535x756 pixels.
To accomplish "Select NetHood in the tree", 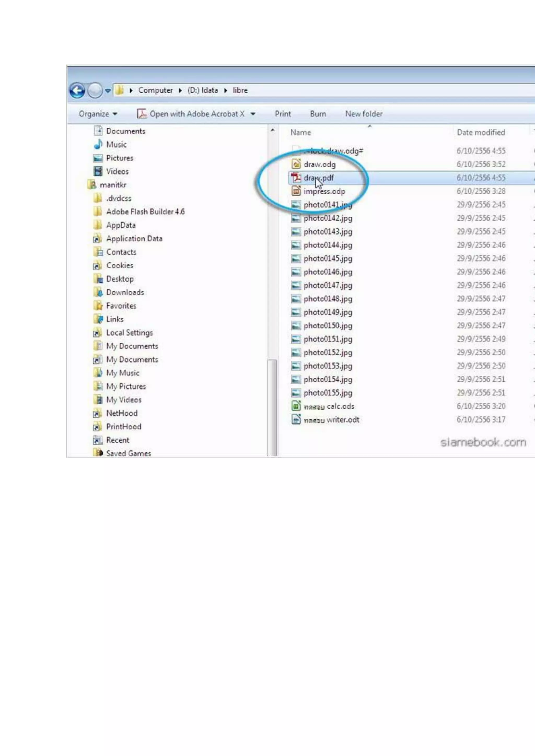I will (x=121, y=413).
